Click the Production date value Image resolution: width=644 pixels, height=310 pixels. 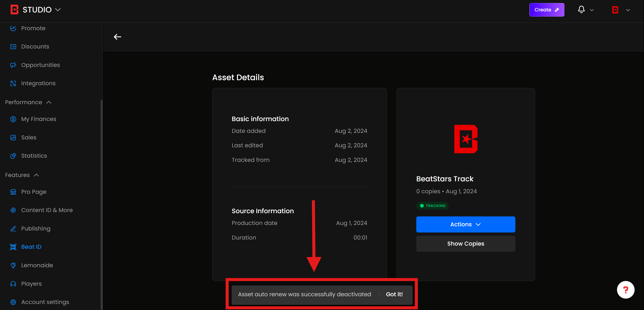click(352, 223)
